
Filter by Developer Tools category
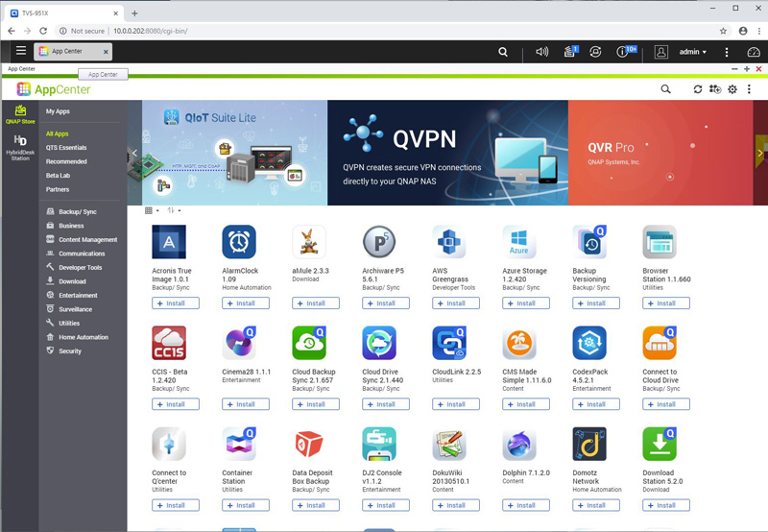pos(74,268)
